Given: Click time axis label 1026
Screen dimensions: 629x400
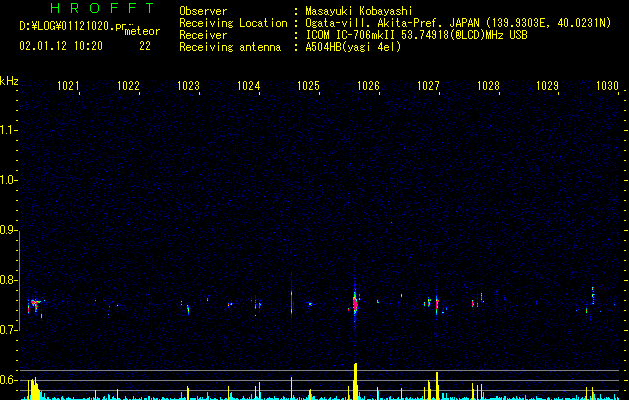Looking at the screenshot, I should (x=368, y=85).
